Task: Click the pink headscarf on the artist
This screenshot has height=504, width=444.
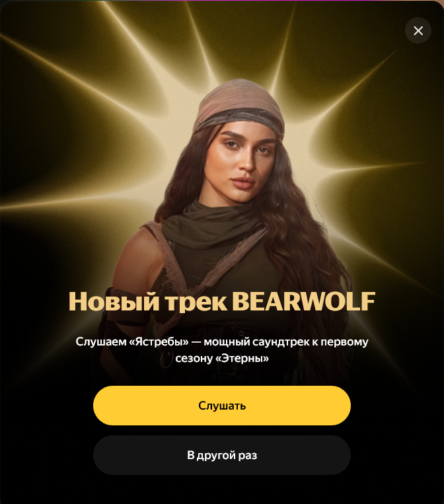Action: pos(240,103)
